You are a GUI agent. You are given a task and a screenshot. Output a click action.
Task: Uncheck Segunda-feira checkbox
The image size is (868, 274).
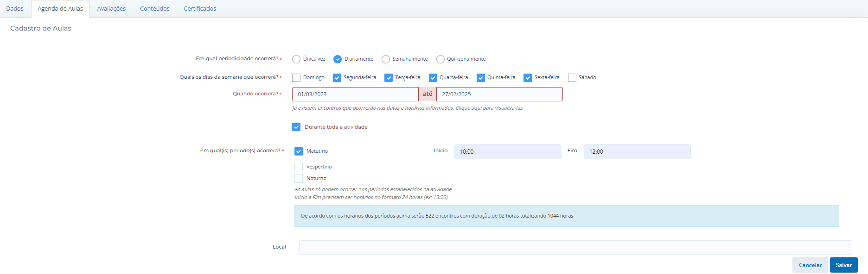click(337, 78)
